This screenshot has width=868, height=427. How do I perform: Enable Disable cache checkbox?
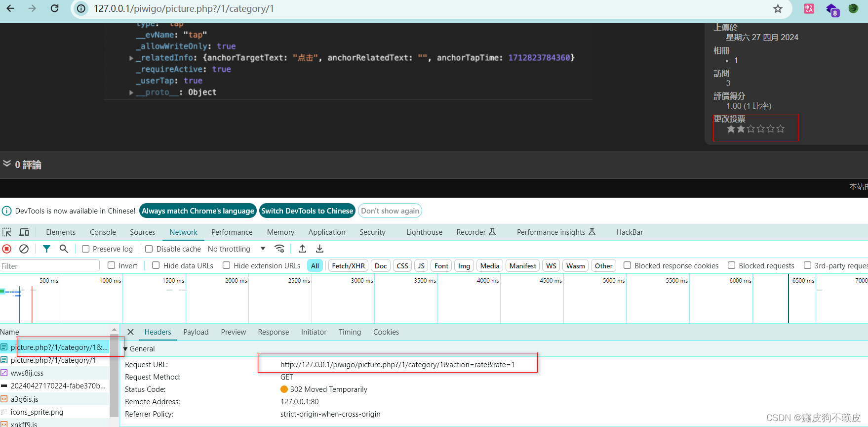[149, 249]
